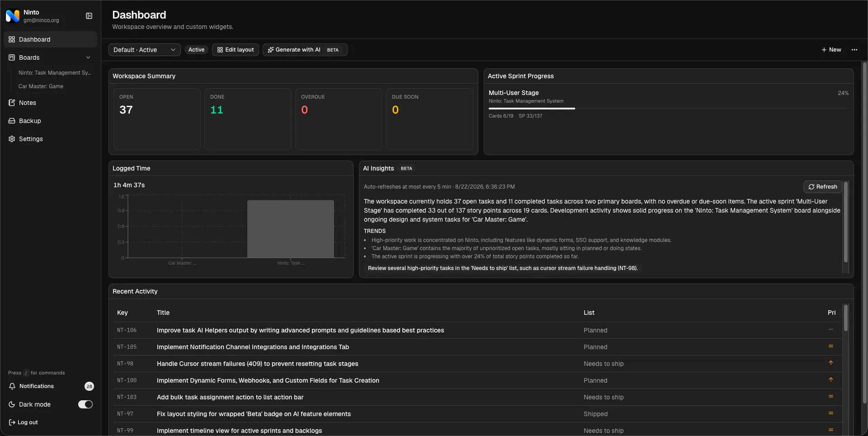868x436 pixels.
Task: Open the Default · Active layout dropdown
Action: coord(145,50)
